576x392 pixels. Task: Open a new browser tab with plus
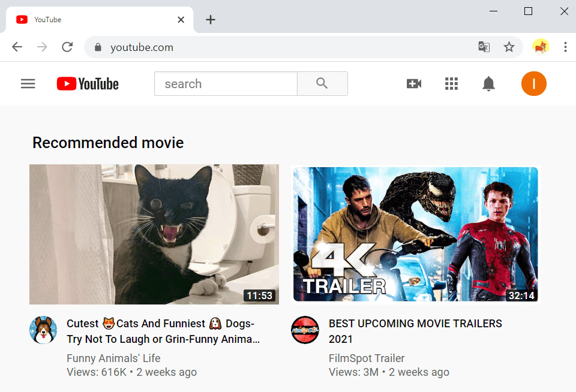[211, 19]
